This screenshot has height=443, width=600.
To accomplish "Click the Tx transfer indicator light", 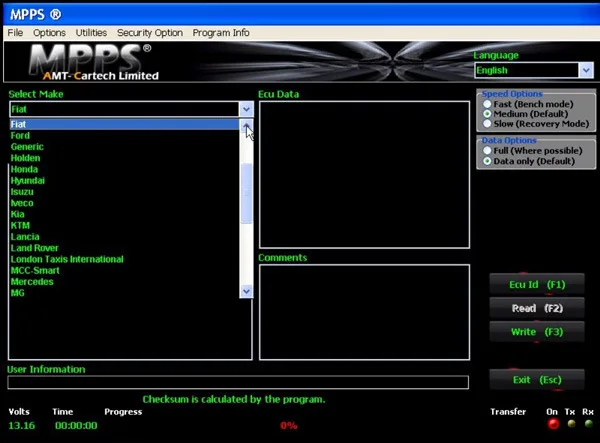I will tap(571, 424).
